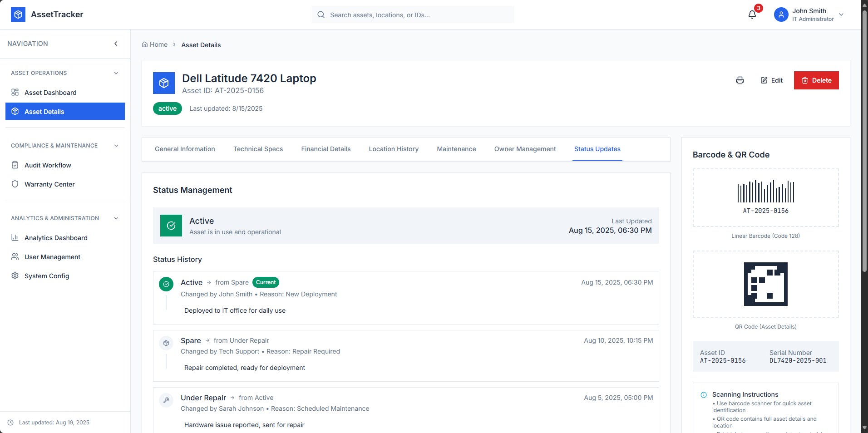Click the Under Repair wrench icon

166,400
